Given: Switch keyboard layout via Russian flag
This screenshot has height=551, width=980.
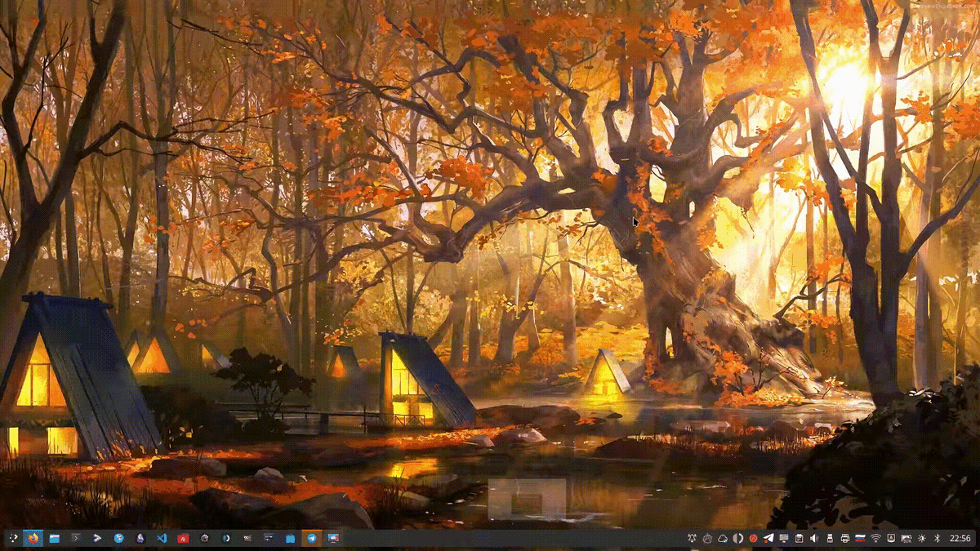Looking at the screenshot, I should pyautogui.click(x=861, y=538).
